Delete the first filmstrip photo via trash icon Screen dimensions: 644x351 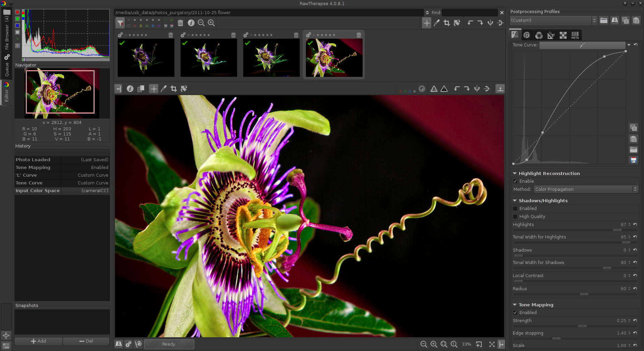point(171,35)
